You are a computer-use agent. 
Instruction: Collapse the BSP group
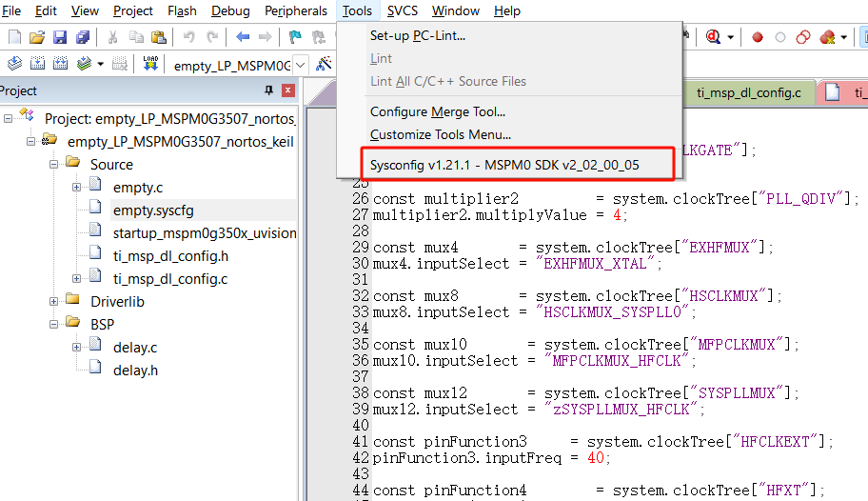(x=53, y=324)
